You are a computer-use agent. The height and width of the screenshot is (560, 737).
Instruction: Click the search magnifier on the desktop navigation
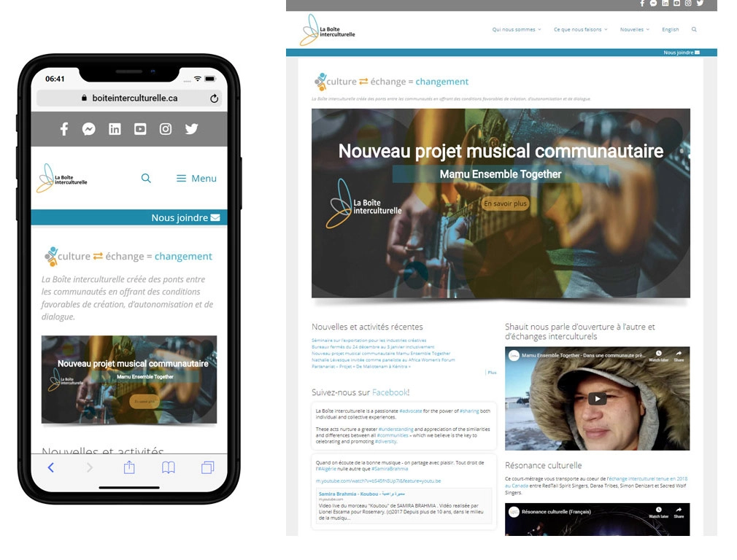[x=694, y=30]
